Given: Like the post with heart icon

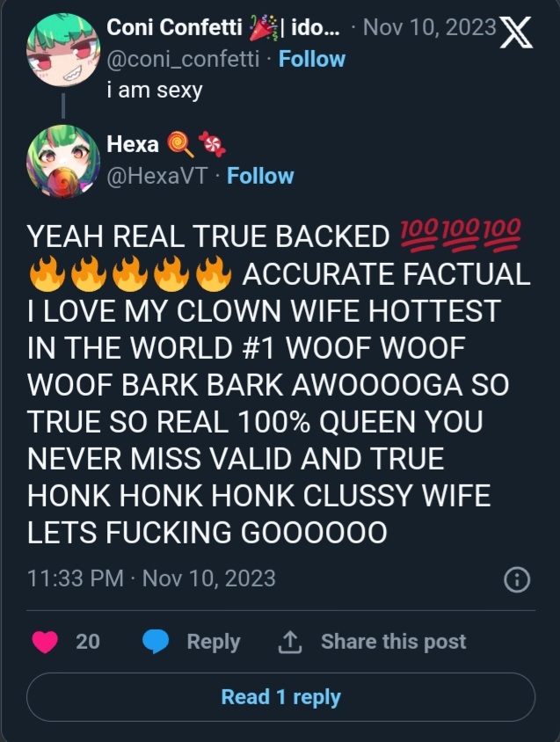Looking at the screenshot, I should click(x=45, y=642).
